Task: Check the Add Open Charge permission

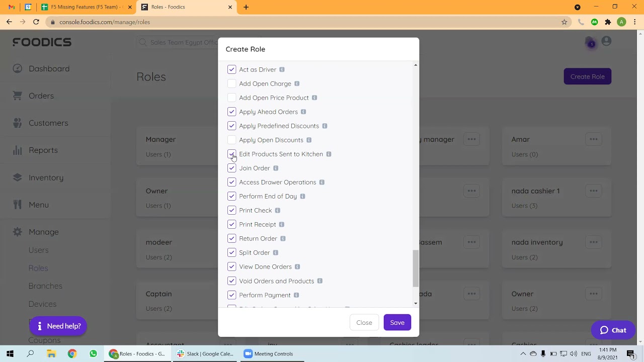Action: (x=231, y=83)
